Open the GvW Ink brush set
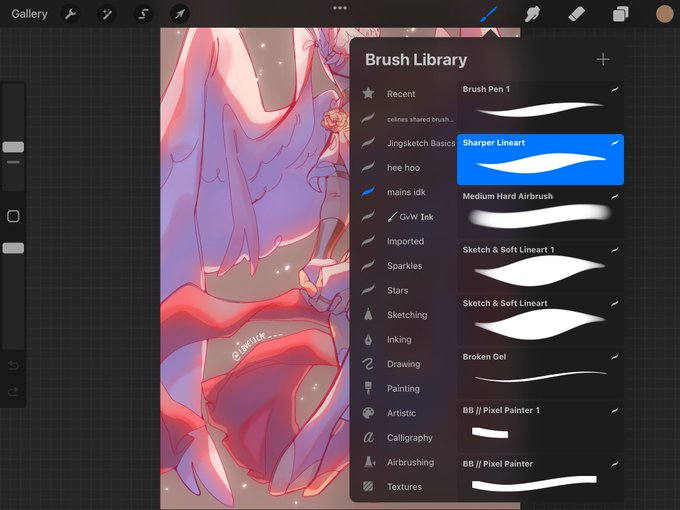Image resolution: width=680 pixels, height=510 pixels. tap(409, 217)
